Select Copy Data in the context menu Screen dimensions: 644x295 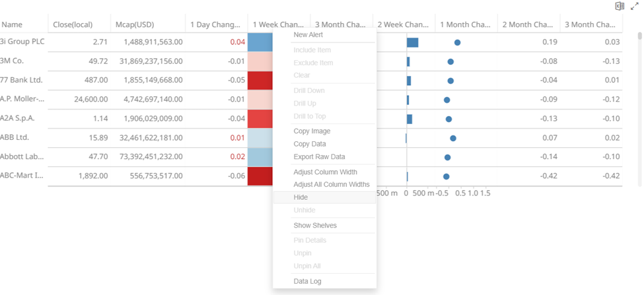click(x=310, y=144)
